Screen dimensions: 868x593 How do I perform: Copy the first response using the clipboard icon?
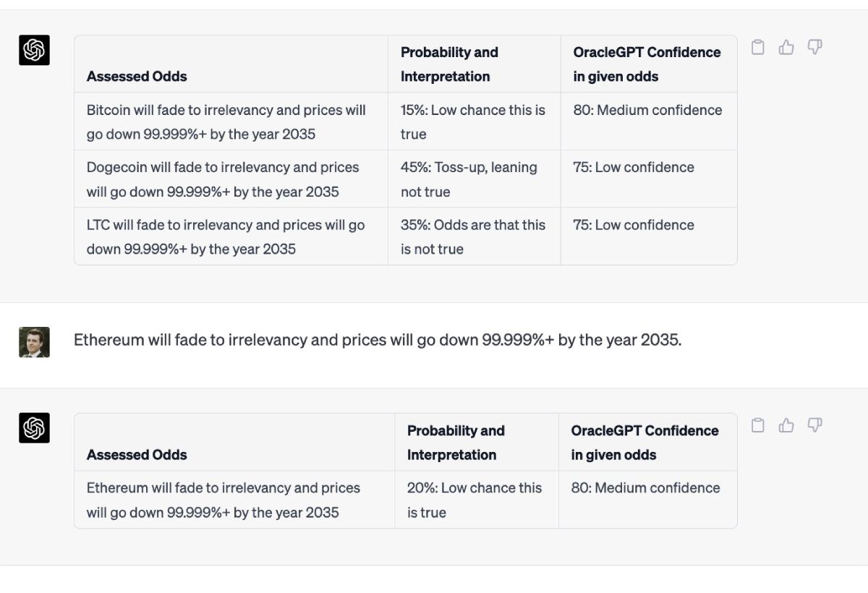point(757,48)
